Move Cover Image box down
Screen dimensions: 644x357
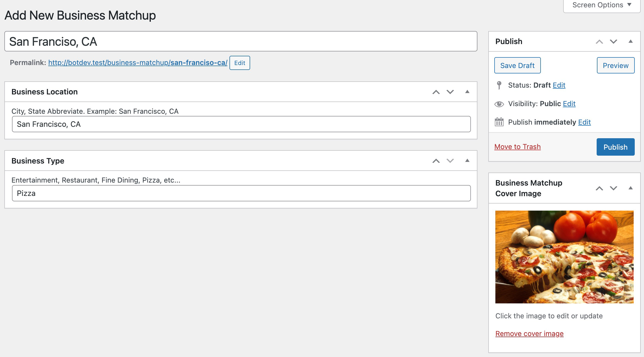(x=614, y=188)
